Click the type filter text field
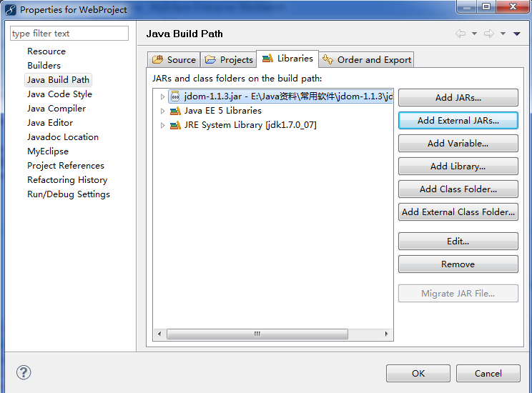 click(69, 34)
